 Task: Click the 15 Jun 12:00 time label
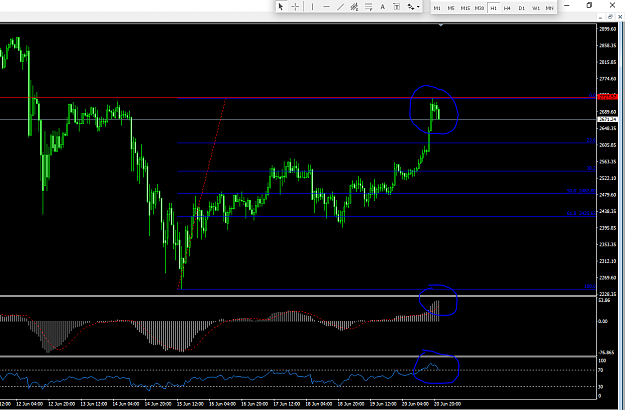point(191,404)
